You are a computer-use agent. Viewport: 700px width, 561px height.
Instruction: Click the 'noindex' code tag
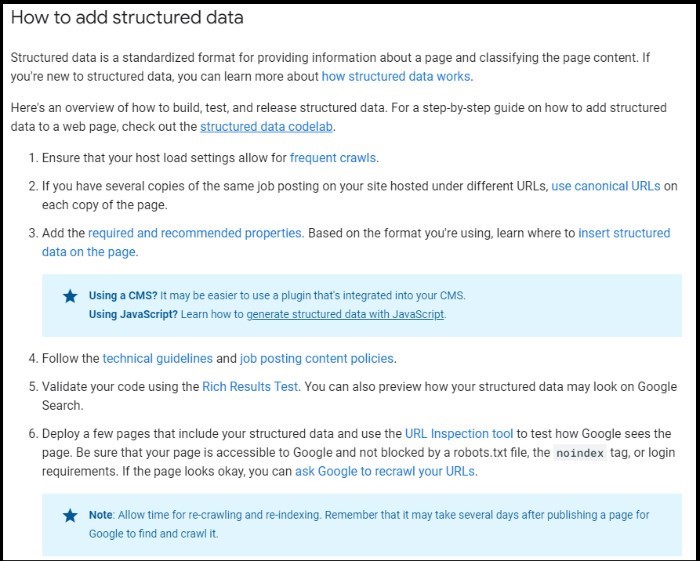[x=580, y=453]
